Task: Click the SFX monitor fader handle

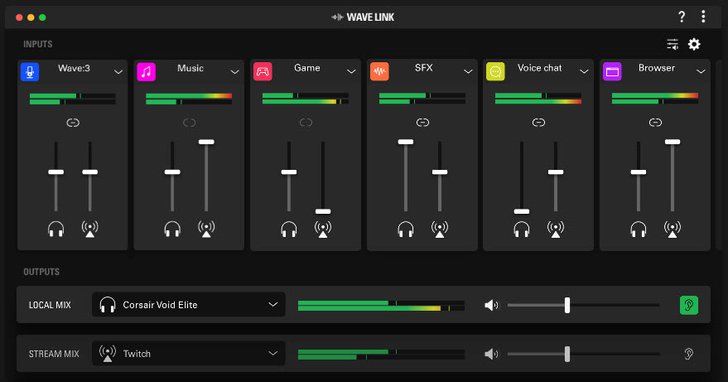Action: [x=406, y=142]
